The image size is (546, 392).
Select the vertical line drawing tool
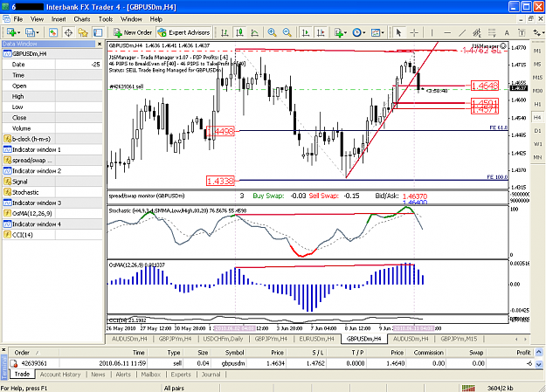point(432,32)
